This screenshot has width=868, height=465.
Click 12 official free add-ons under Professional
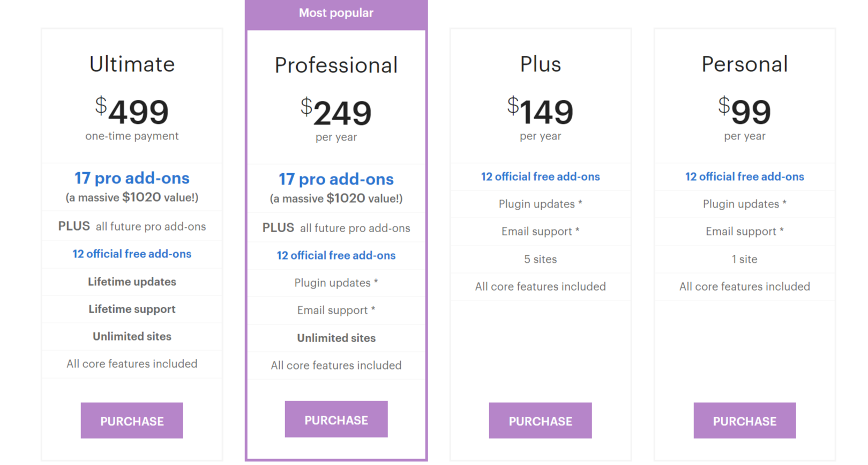pos(336,255)
